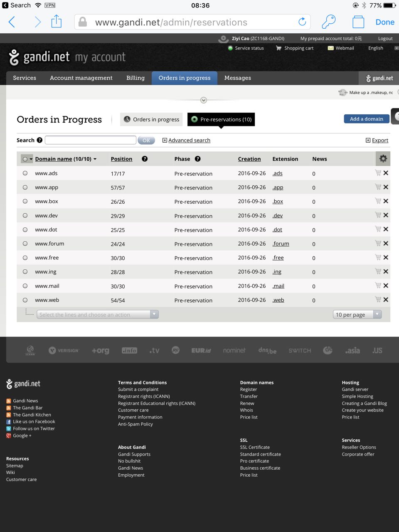
Task: Sort by Domain name column dropdown
Action: pos(66,159)
